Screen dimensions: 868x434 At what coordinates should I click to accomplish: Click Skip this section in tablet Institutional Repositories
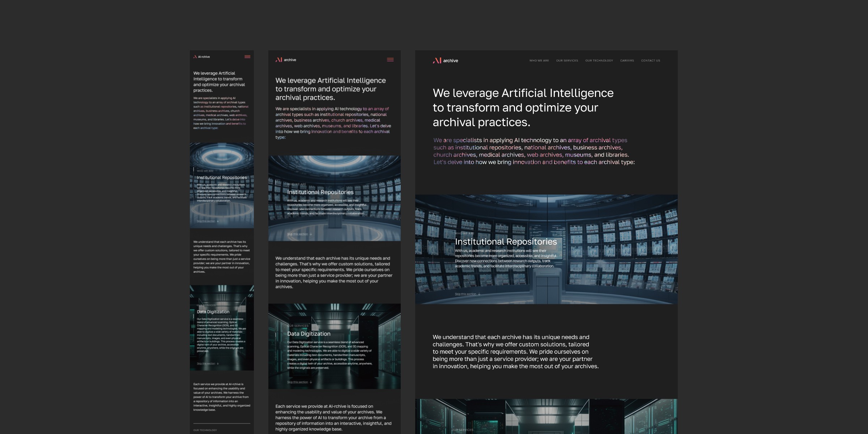click(297, 234)
